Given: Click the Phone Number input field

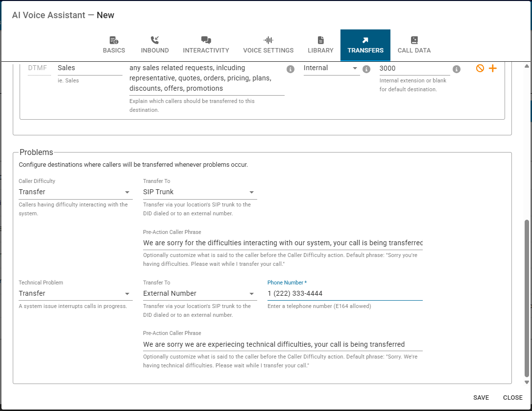Looking at the screenshot, I should pos(344,294).
